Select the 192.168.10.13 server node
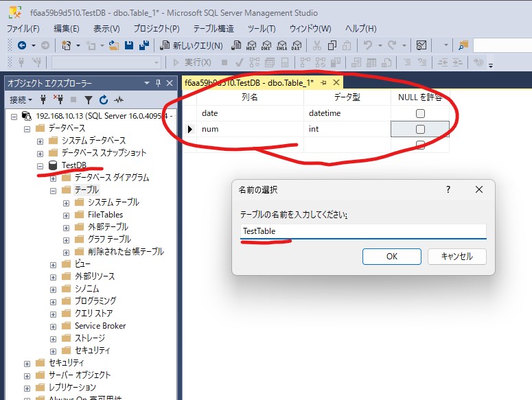This screenshot has height=400, width=532. 104,116
